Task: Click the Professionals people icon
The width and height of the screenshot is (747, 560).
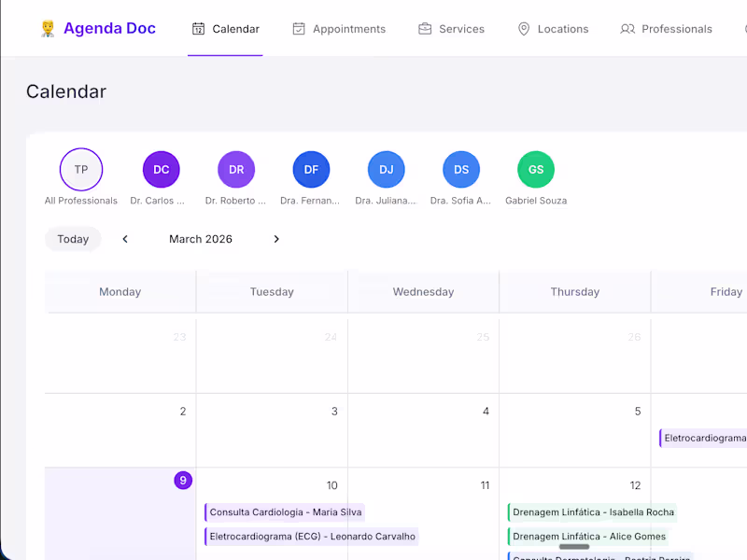Action: coord(629,29)
